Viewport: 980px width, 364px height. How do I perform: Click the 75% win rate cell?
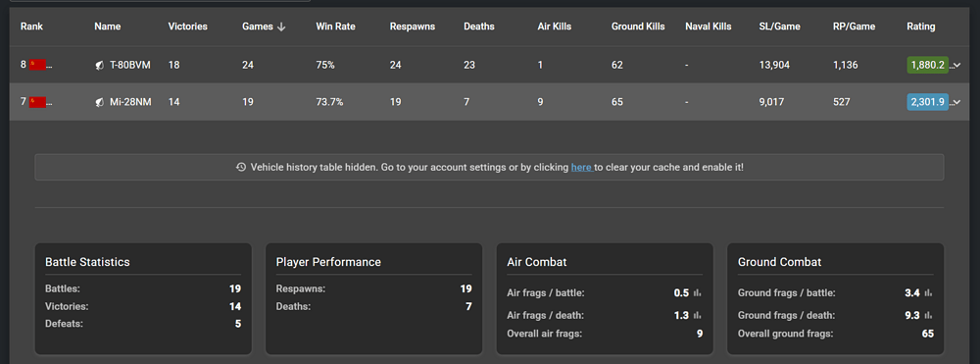click(325, 65)
